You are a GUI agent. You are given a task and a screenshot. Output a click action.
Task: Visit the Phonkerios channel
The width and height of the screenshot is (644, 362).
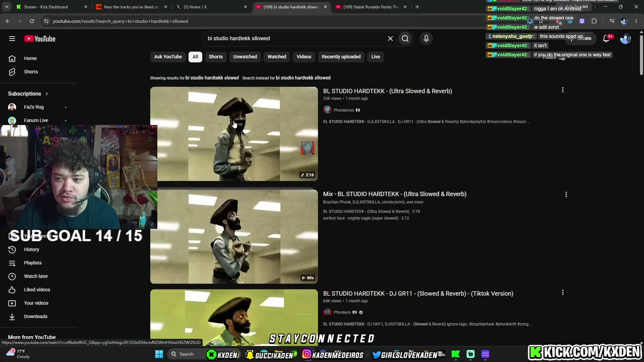tap(344, 110)
